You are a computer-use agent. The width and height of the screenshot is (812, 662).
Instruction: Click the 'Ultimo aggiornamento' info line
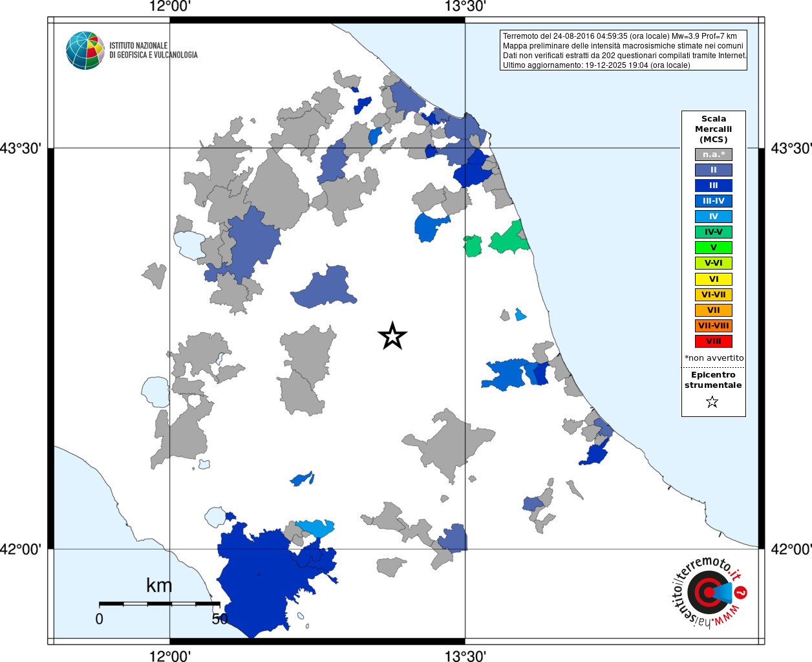click(x=596, y=65)
